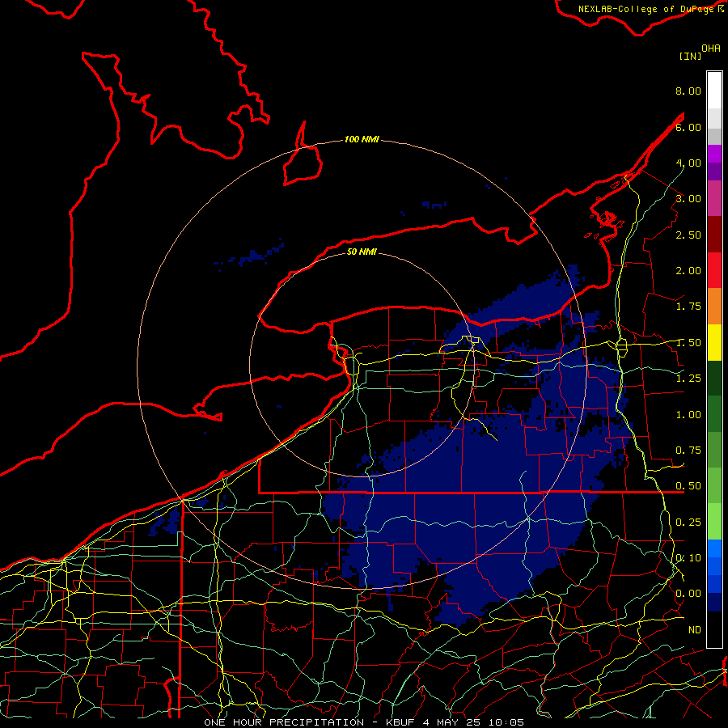728x728 pixels.
Task: Select the light green swatch beside 0.25
Action: click(x=714, y=522)
